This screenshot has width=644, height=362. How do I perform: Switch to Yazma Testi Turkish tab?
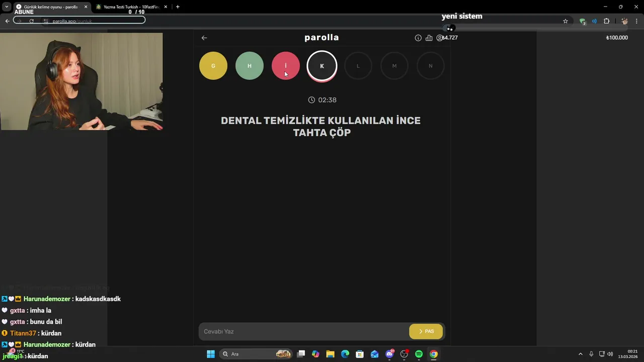(x=132, y=7)
